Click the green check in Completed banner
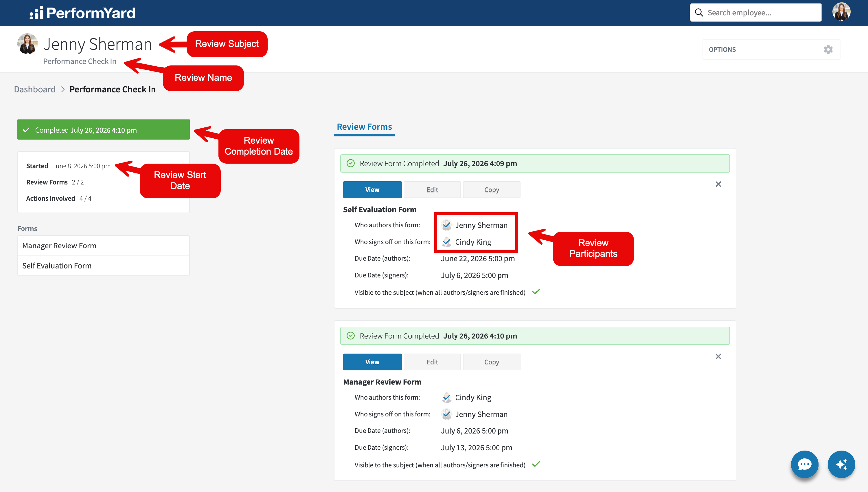 tap(26, 130)
